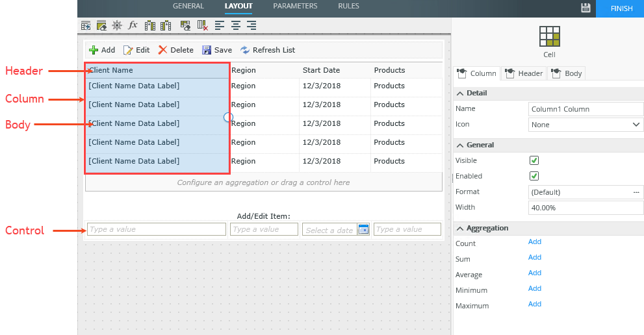Click the Width input field
The image size is (644, 335).
[586, 207]
